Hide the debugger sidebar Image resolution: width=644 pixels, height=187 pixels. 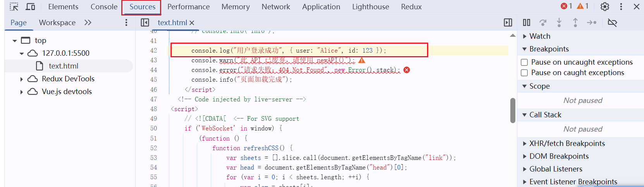[x=508, y=22]
